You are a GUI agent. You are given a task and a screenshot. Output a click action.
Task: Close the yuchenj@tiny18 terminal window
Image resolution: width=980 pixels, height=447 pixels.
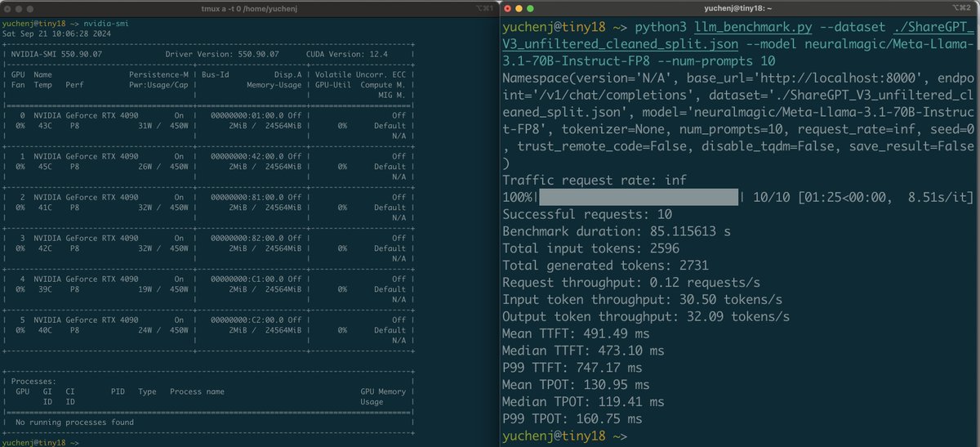pos(508,7)
